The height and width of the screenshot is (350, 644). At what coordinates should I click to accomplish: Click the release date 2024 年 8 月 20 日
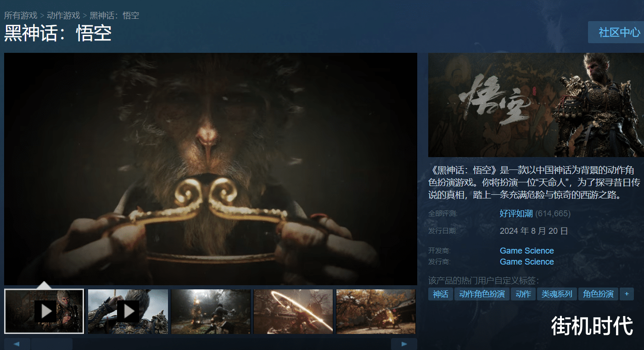click(534, 231)
